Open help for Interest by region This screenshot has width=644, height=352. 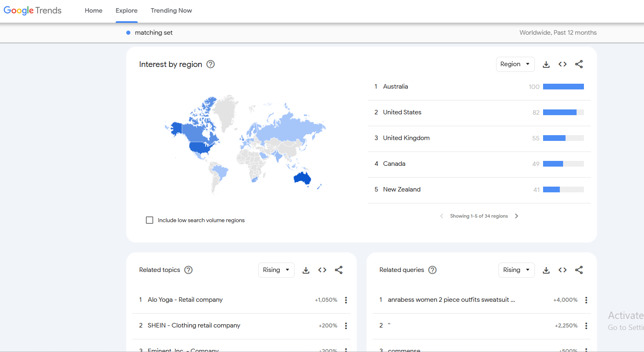pos(210,64)
